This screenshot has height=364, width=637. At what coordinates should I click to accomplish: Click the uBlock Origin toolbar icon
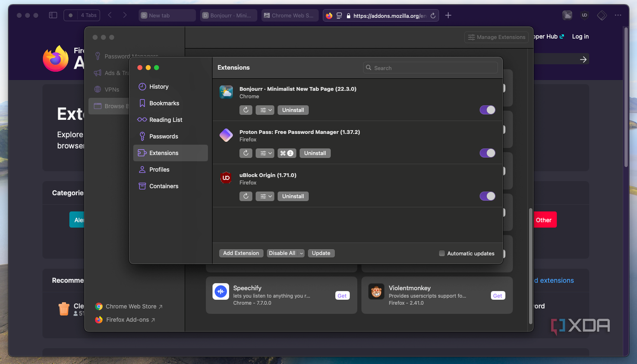click(x=584, y=15)
